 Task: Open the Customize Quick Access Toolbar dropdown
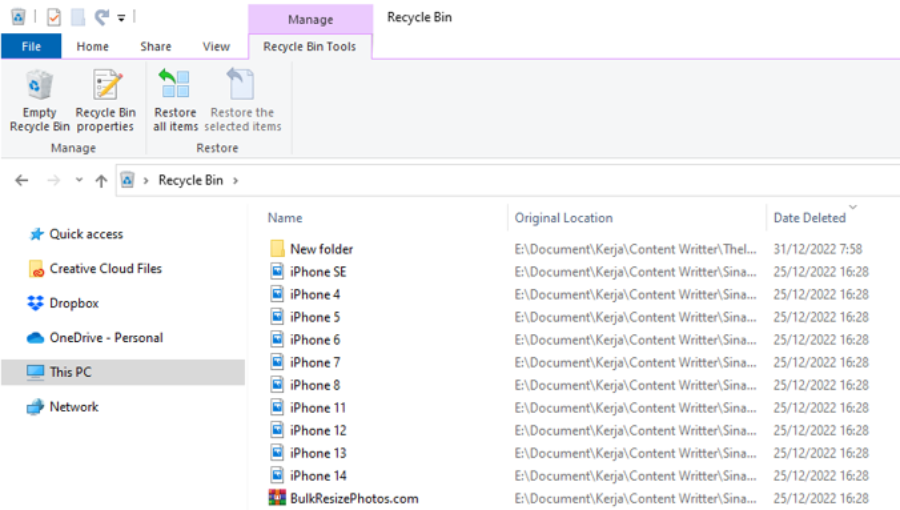pos(121,18)
